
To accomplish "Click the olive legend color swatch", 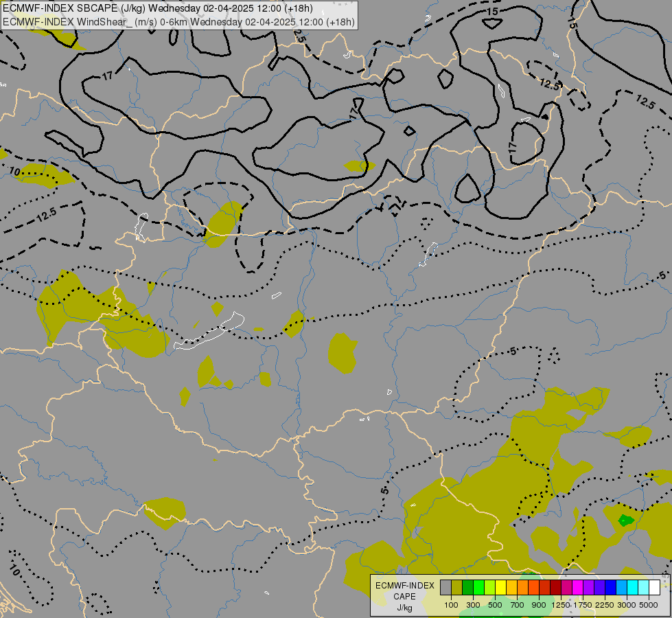I will click(x=457, y=587).
